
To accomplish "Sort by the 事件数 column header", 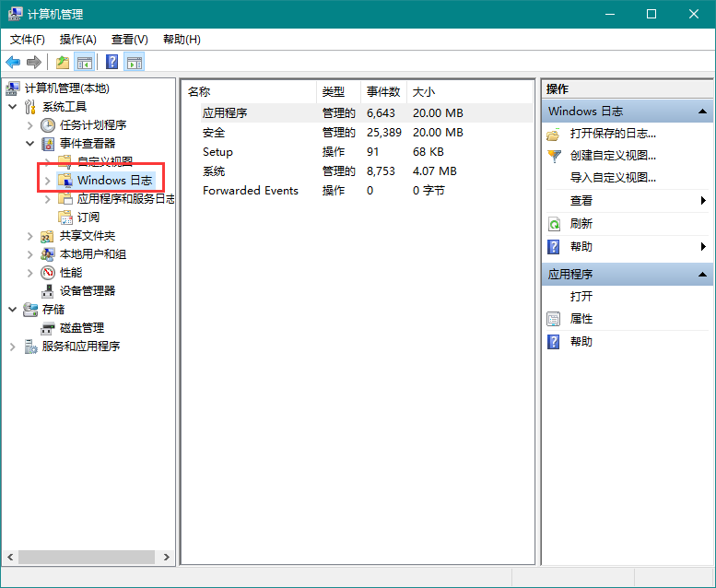I will point(383,92).
